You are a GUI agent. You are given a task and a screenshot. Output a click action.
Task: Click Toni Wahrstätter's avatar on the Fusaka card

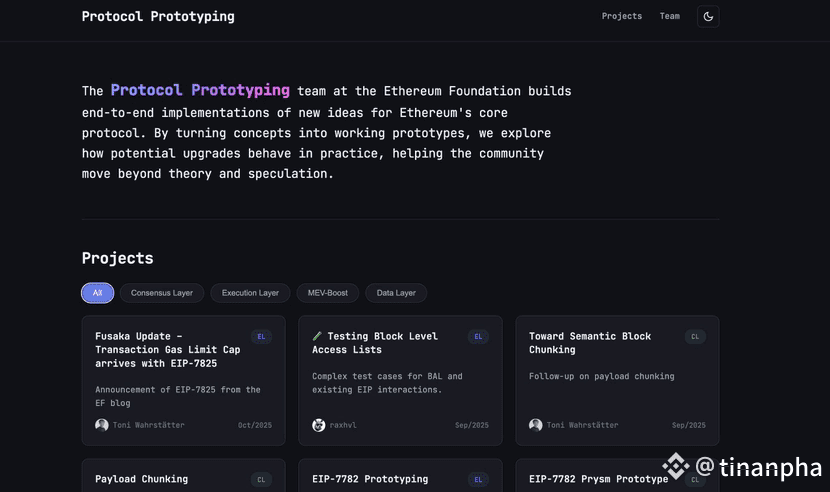click(102, 425)
